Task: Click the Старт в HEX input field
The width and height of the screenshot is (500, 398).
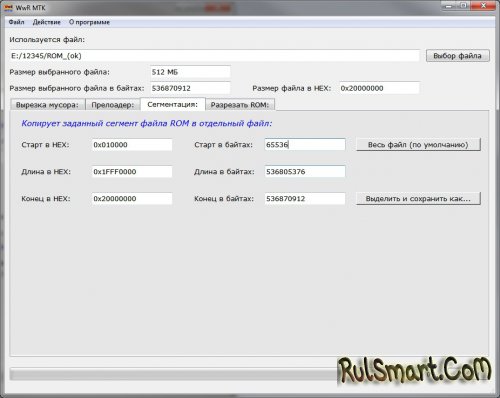Action: click(x=132, y=145)
